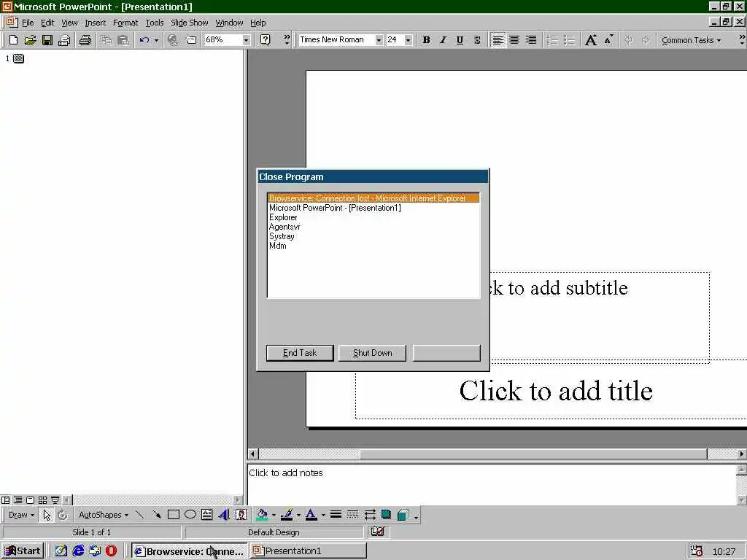Open the Edit menu

[47, 23]
